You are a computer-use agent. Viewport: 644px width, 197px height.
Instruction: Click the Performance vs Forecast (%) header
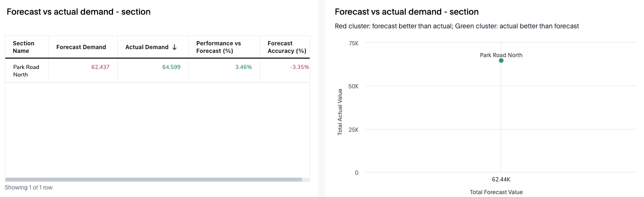[x=218, y=47]
